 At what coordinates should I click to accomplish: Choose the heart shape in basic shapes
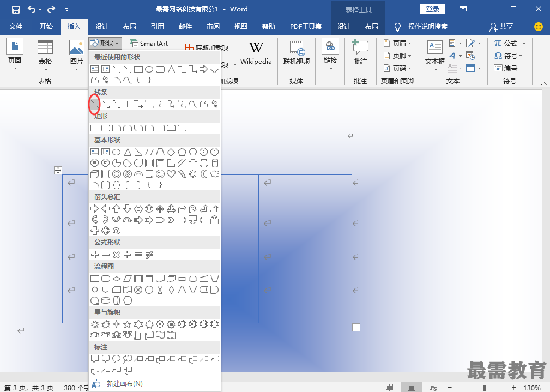[x=171, y=174]
